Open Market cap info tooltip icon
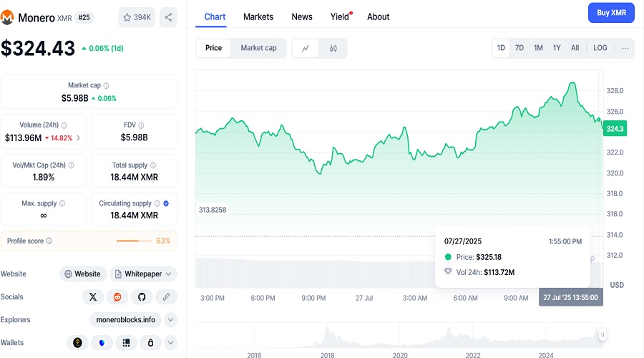644x358 pixels. tap(107, 85)
